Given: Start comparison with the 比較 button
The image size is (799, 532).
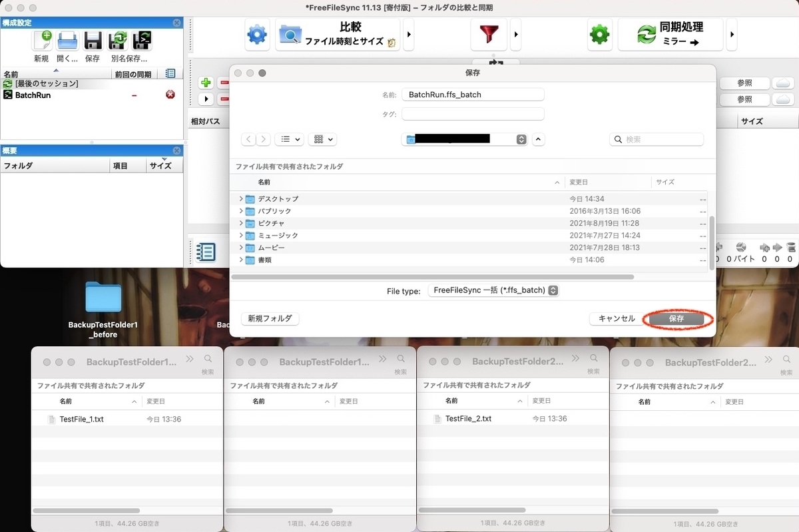Looking at the screenshot, I should click(338, 35).
